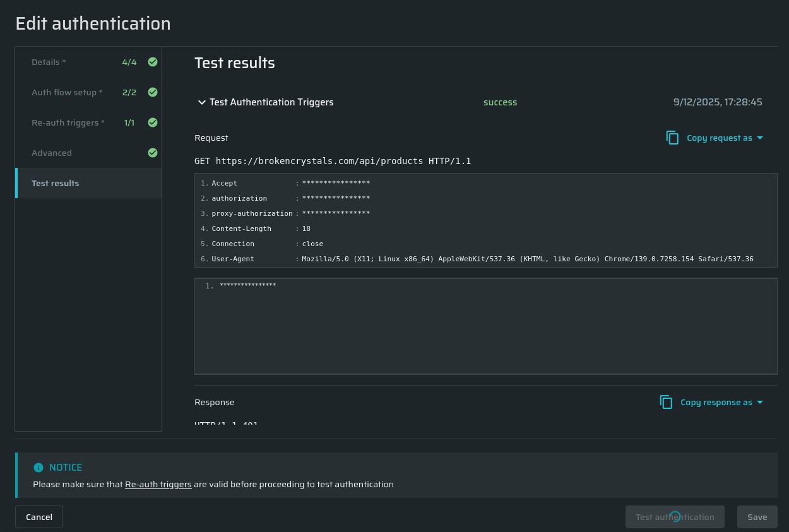Open the Advanced step
Viewport: 789px width, 532px height.
tap(88, 153)
